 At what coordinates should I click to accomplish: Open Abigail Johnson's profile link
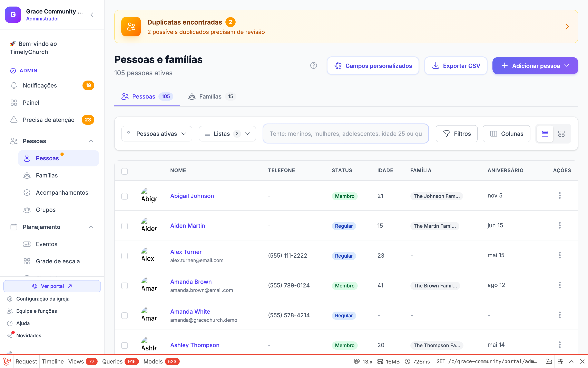coord(192,196)
